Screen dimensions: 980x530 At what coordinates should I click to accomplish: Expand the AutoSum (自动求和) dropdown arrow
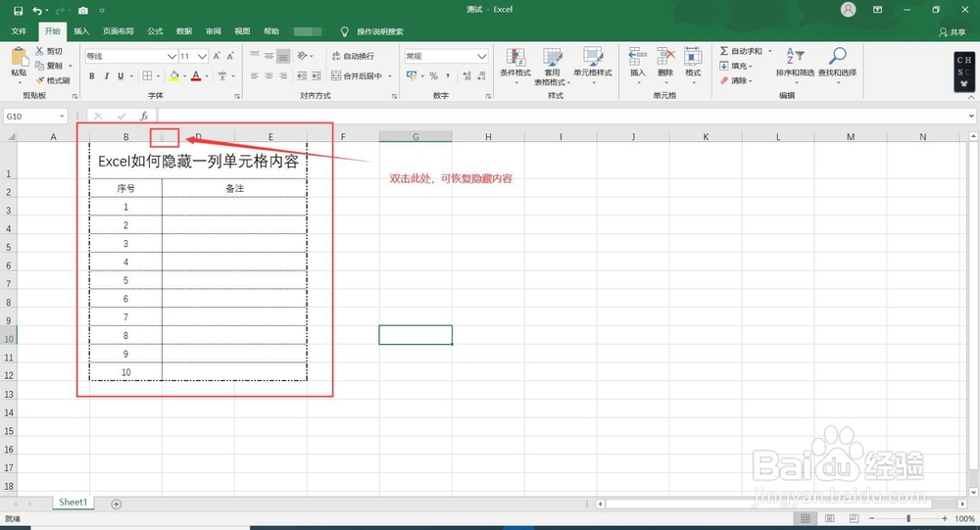click(x=770, y=51)
